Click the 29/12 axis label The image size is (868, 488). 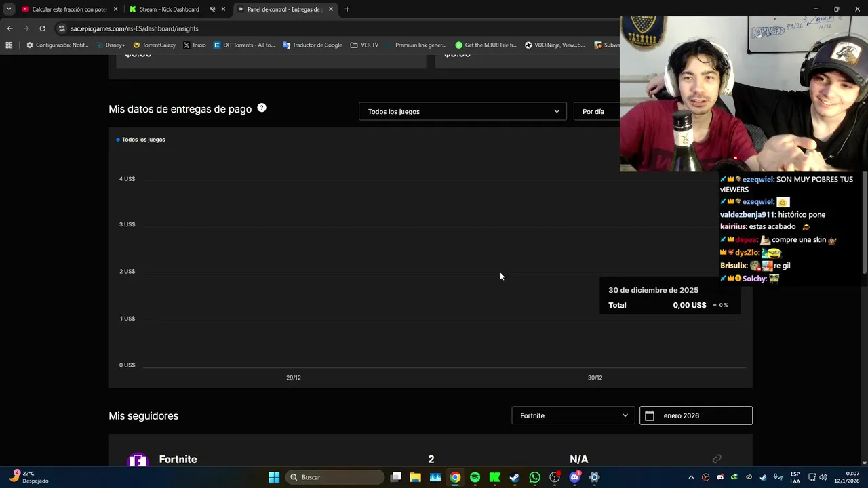tap(294, 378)
